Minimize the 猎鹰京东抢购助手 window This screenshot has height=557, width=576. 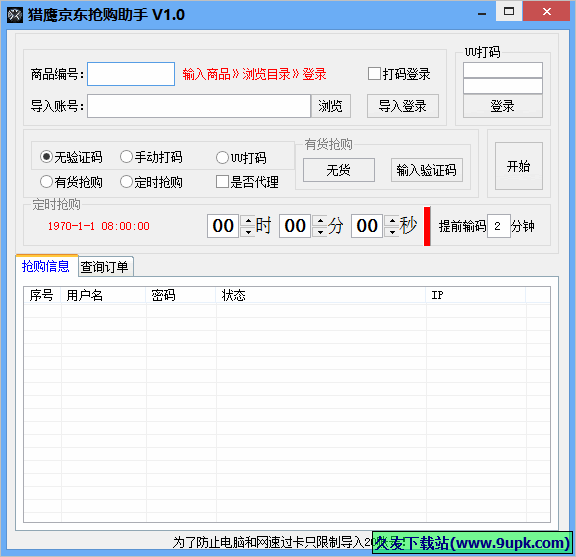tap(482, 14)
